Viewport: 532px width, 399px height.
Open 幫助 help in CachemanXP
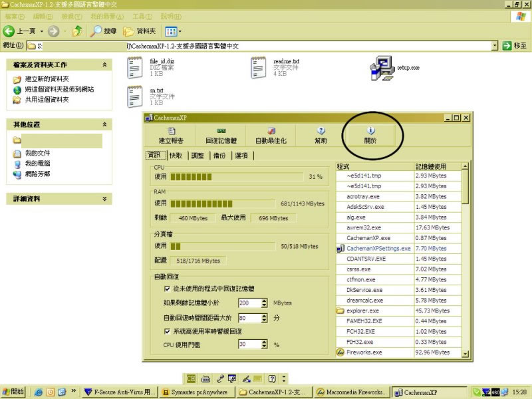[321, 136]
